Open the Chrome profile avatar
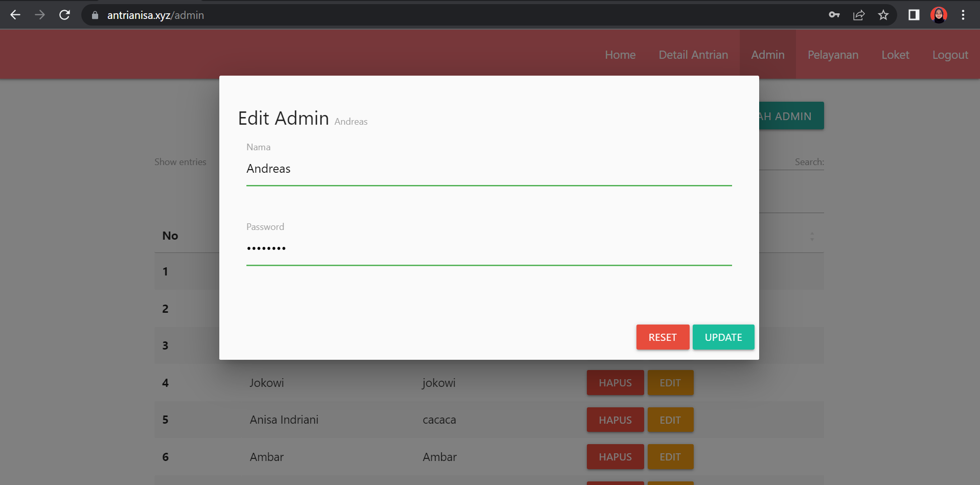The height and width of the screenshot is (485, 980). [939, 15]
